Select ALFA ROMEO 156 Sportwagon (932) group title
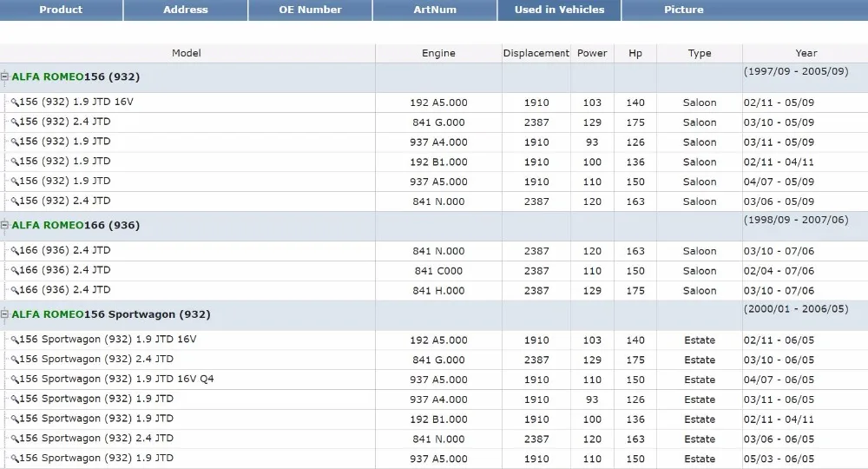The height and width of the screenshot is (469, 868). [111, 314]
